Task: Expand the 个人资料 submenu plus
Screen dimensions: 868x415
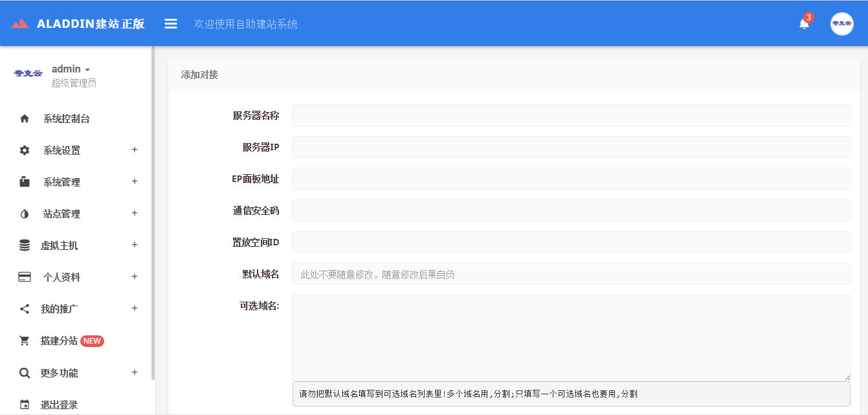Action: coord(135,276)
